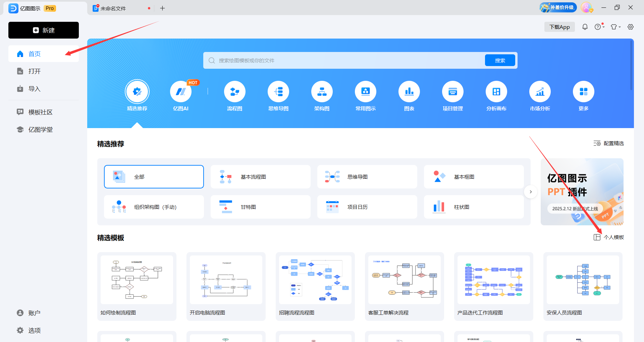Select the 市场分析 category icon

pyautogui.click(x=540, y=92)
